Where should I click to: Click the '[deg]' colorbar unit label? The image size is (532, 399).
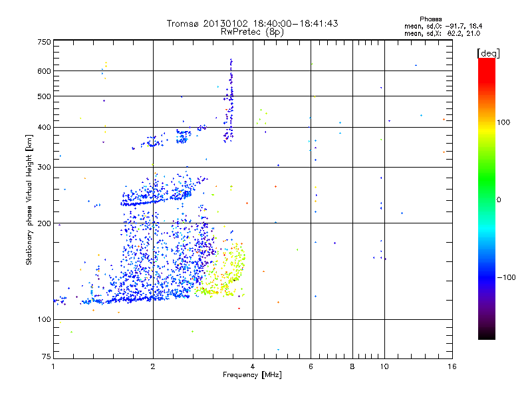[488, 53]
